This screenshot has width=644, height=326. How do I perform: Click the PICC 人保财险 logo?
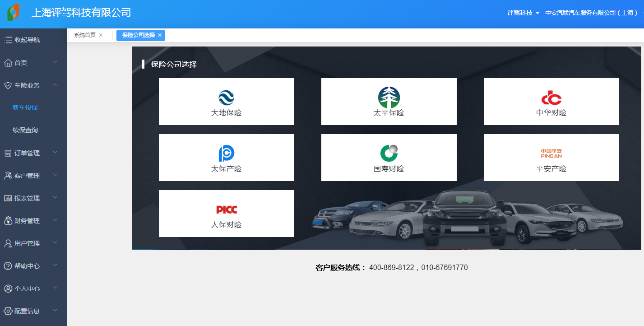point(227,210)
